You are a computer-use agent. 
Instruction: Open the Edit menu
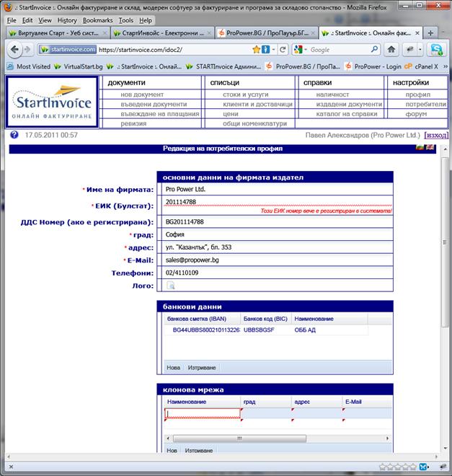coord(27,20)
